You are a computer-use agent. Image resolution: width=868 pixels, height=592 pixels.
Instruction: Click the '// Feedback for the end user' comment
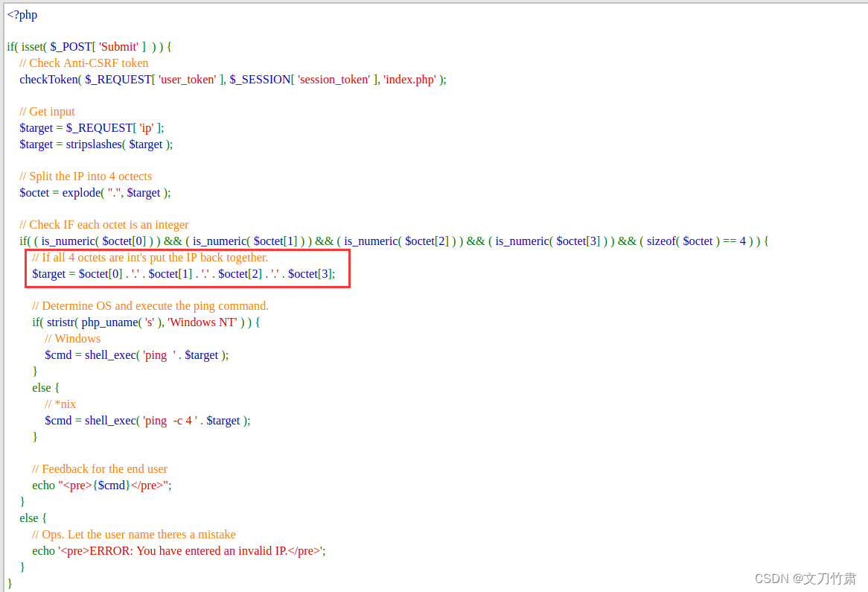point(100,469)
